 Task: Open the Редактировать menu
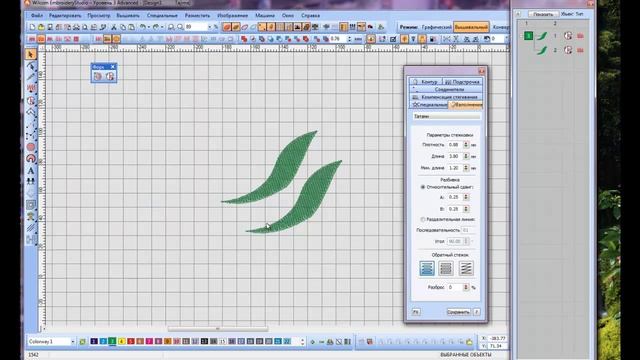point(65,16)
